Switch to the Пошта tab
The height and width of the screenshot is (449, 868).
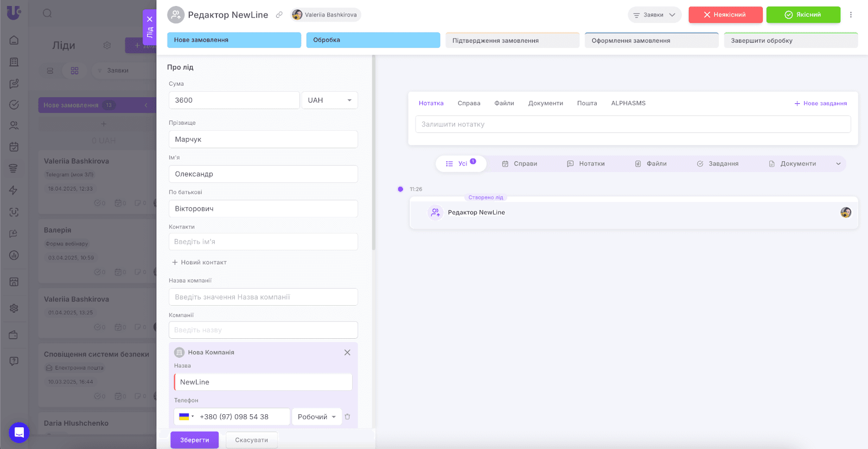click(587, 103)
